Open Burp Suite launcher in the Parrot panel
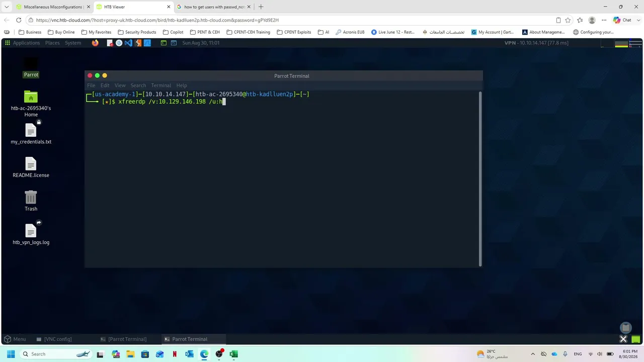 coord(138,43)
